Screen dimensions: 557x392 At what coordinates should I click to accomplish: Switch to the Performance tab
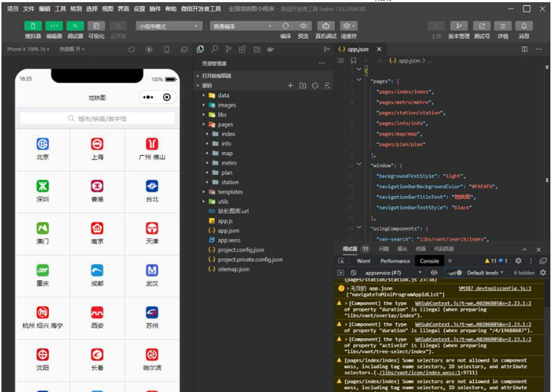pyautogui.click(x=395, y=260)
